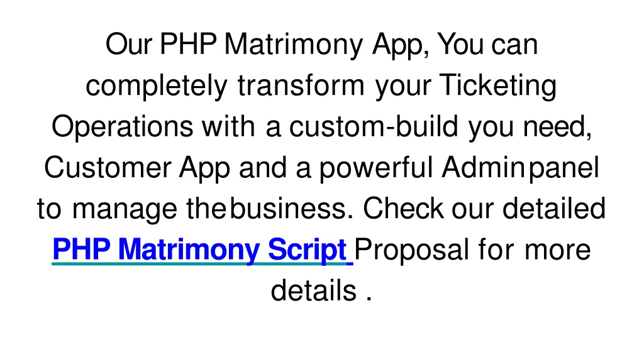The image size is (644, 362).
Task: Click the word "Script" in the blue hyperlink
Action: pyautogui.click(x=308, y=250)
